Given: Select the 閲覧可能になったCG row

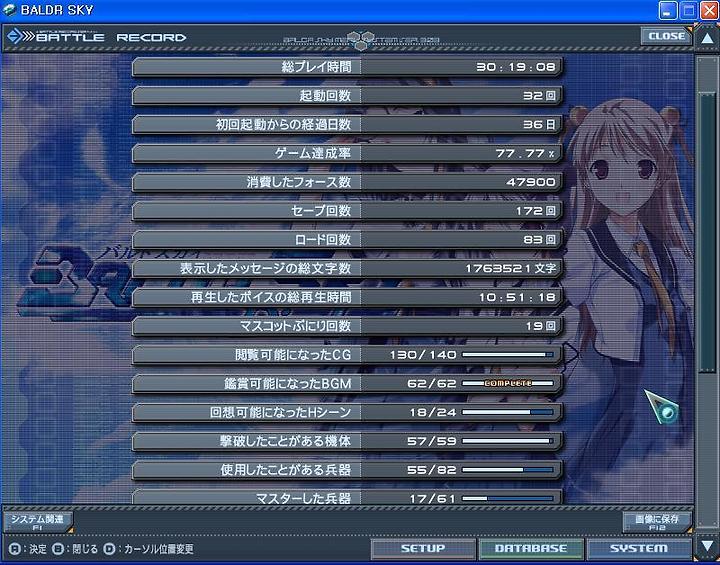Looking at the screenshot, I should (x=347, y=355).
